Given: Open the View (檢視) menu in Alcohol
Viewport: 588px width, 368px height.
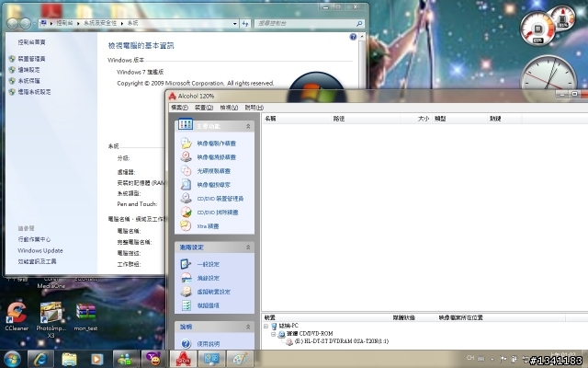Looking at the screenshot, I should click(x=229, y=108).
